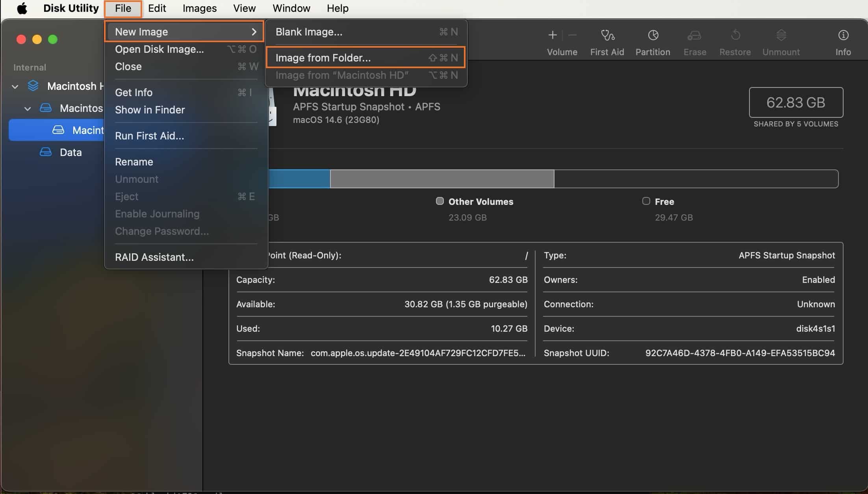This screenshot has height=494, width=868.
Task: Click the Internal sidebar section header
Action: [x=30, y=67]
